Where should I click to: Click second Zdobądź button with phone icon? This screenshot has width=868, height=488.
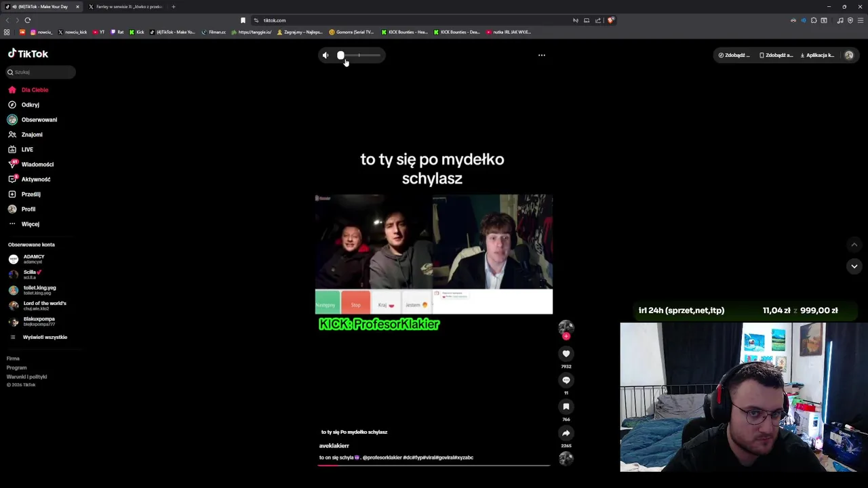pyautogui.click(x=776, y=56)
